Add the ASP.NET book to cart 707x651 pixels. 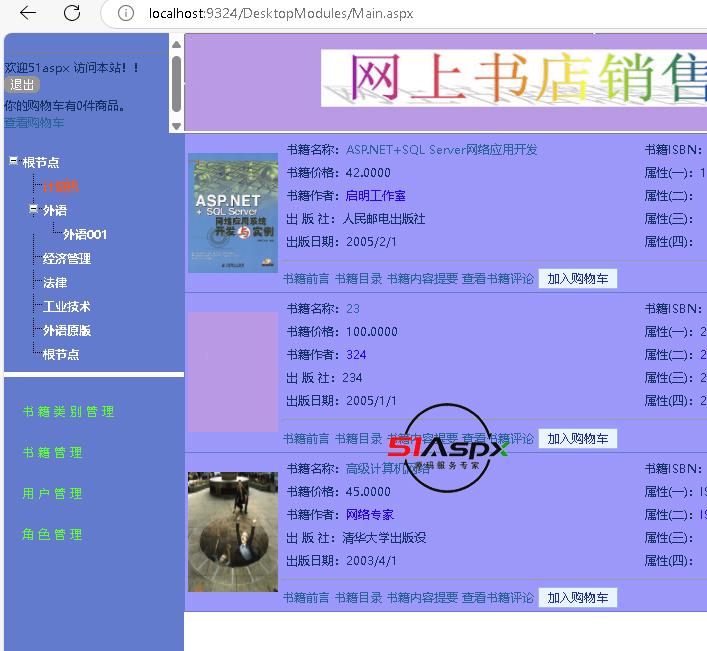(x=577, y=279)
